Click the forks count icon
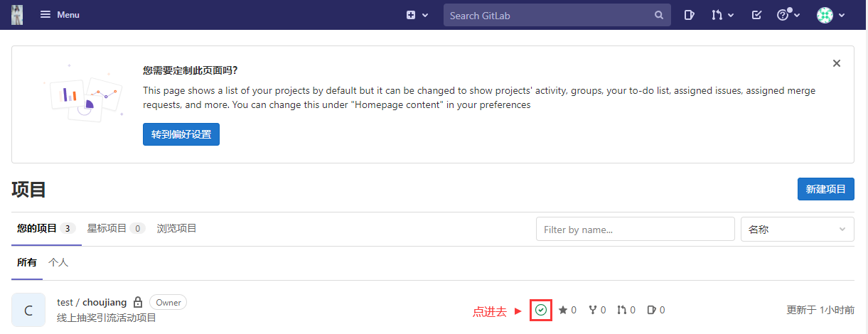The image size is (868, 334). click(593, 310)
